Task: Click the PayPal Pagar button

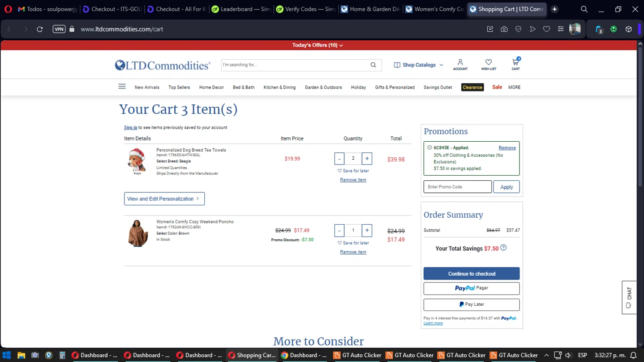Action: (471, 288)
